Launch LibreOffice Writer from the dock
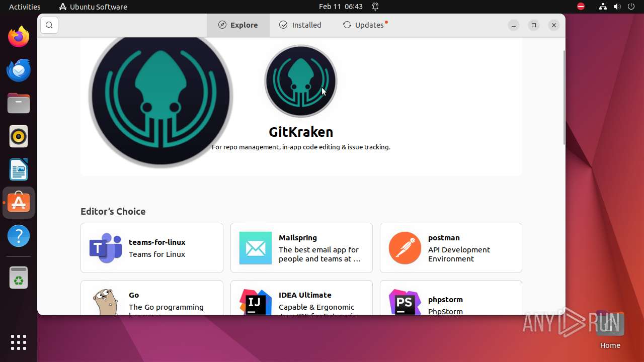The image size is (644, 362). click(x=19, y=169)
